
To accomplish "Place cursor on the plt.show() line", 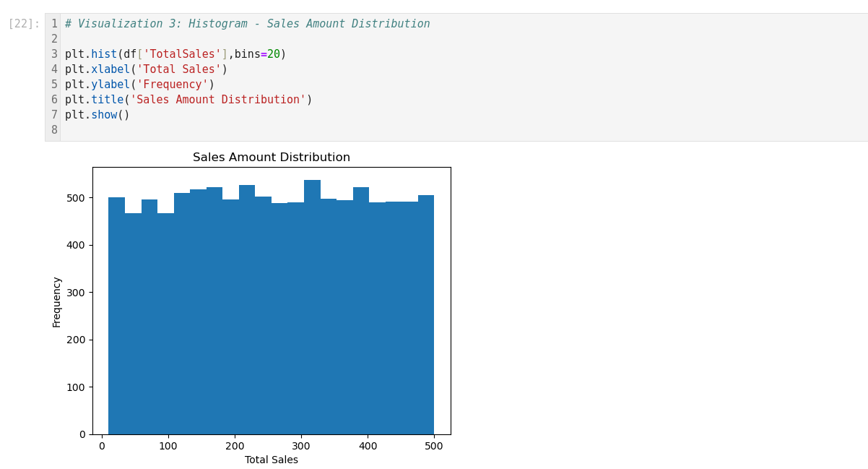I will coord(97,115).
